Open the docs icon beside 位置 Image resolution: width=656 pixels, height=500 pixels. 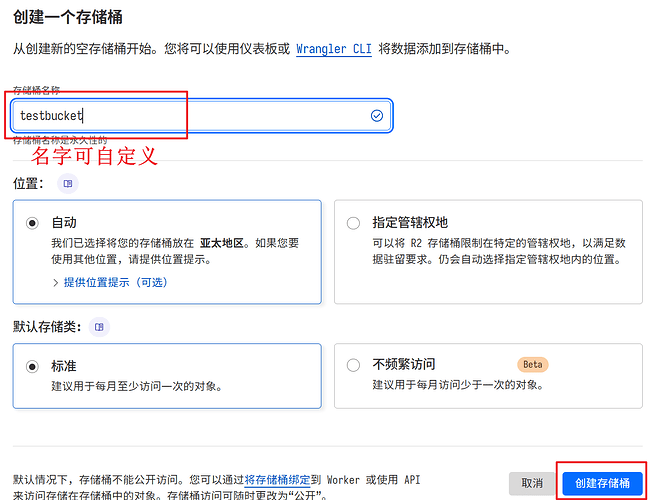(68, 184)
